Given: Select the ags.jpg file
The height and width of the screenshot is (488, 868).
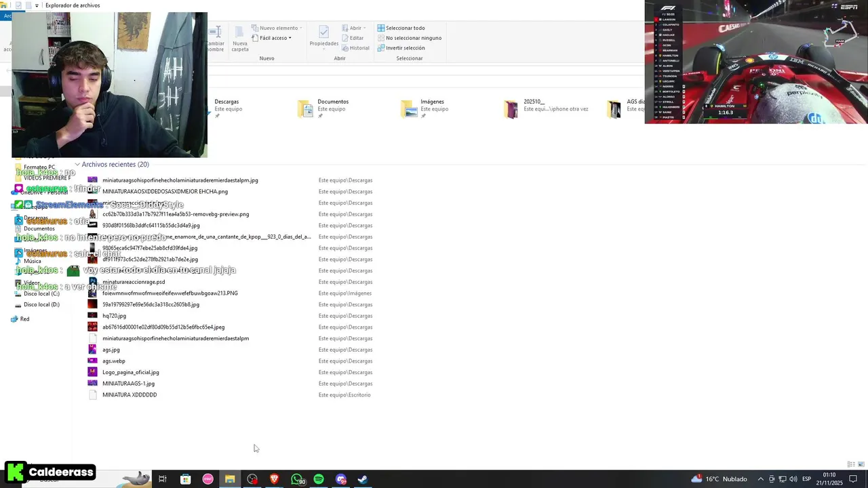Looking at the screenshot, I should (x=111, y=350).
